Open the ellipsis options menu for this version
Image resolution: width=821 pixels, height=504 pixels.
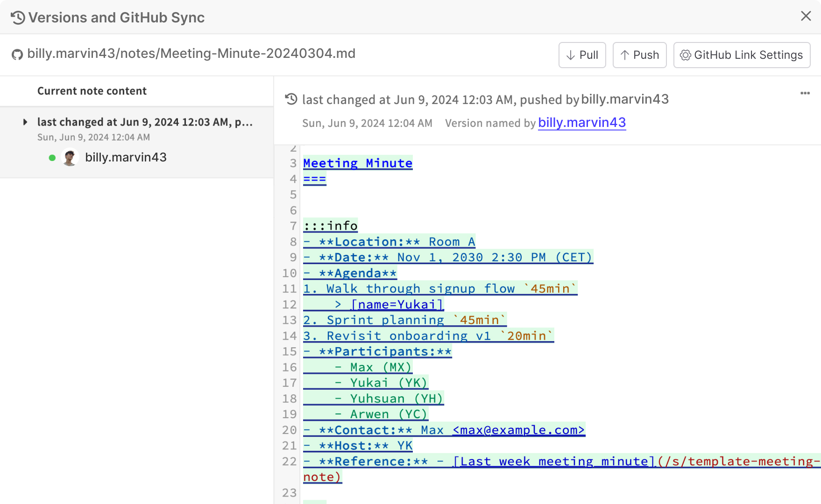[804, 93]
